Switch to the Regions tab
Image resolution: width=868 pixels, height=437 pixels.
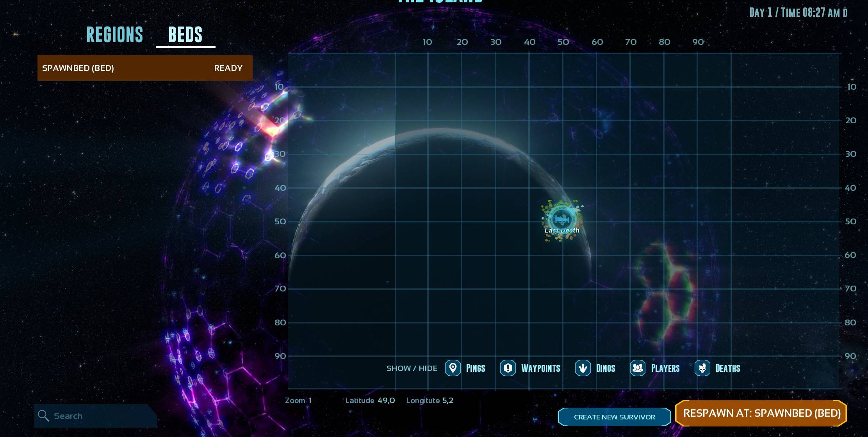[x=115, y=35]
